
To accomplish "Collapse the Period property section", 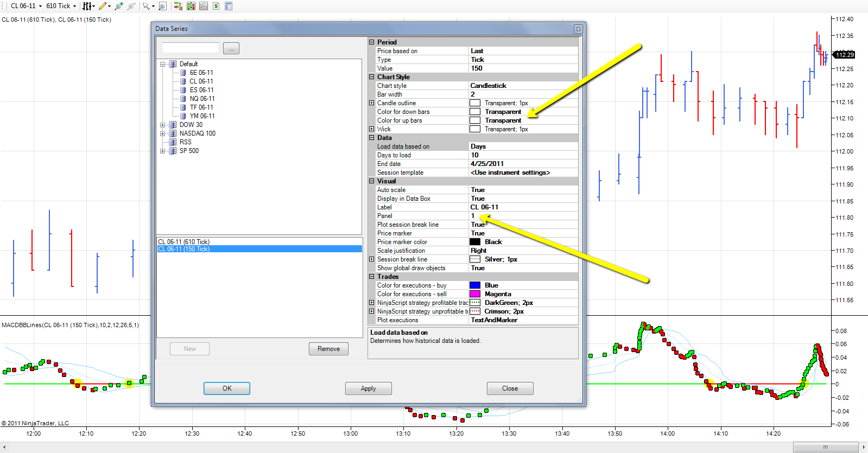I will coord(372,42).
